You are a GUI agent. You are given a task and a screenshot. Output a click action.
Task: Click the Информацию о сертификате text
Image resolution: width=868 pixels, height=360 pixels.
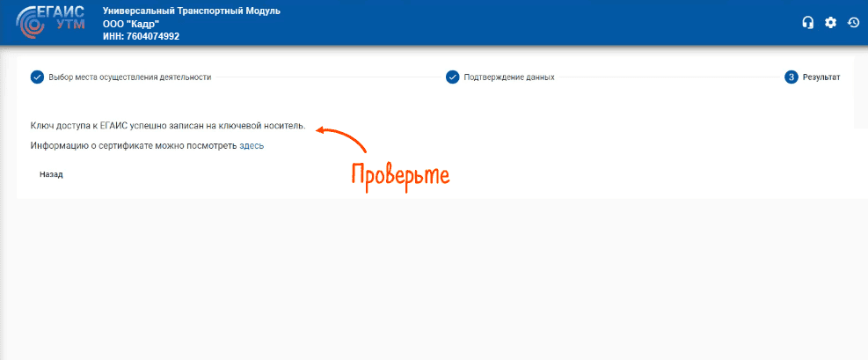tap(134, 146)
